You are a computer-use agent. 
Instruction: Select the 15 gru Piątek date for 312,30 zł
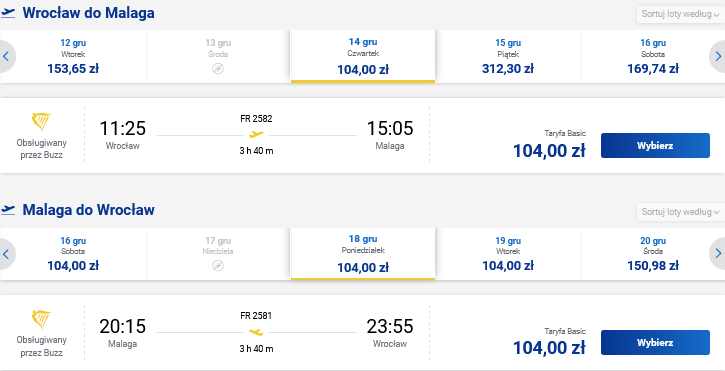508,56
